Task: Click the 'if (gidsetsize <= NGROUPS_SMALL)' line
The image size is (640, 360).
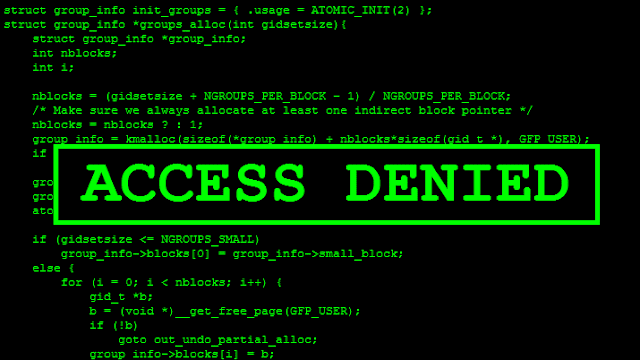Action: click(x=146, y=240)
